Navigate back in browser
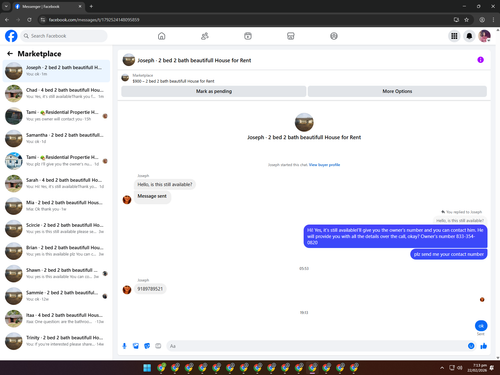 coord(7,20)
